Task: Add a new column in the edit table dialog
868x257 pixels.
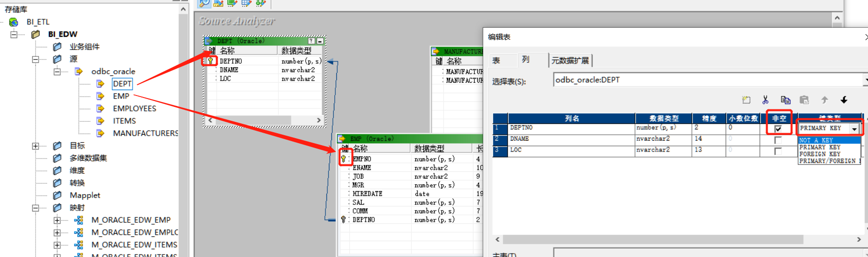Action: click(746, 100)
